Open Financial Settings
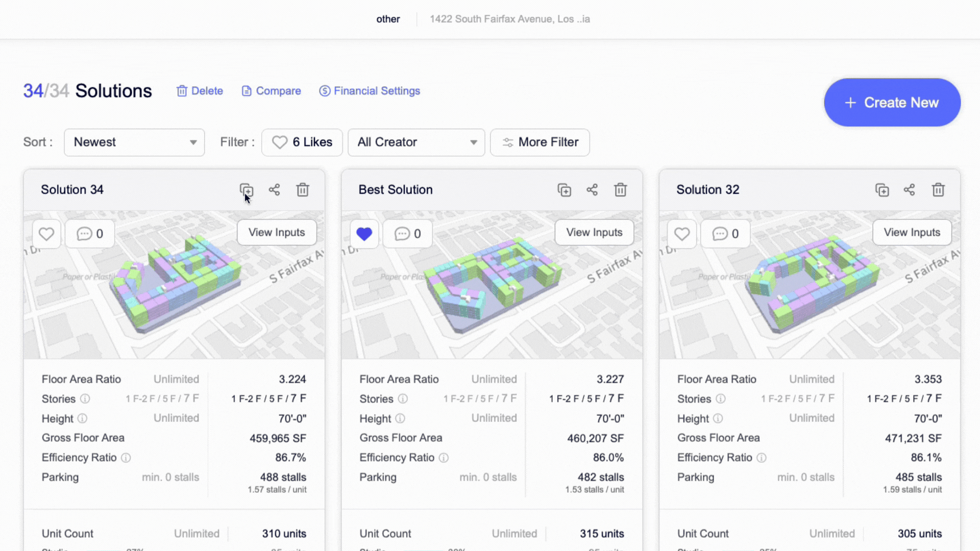The image size is (980, 551). click(370, 91)
